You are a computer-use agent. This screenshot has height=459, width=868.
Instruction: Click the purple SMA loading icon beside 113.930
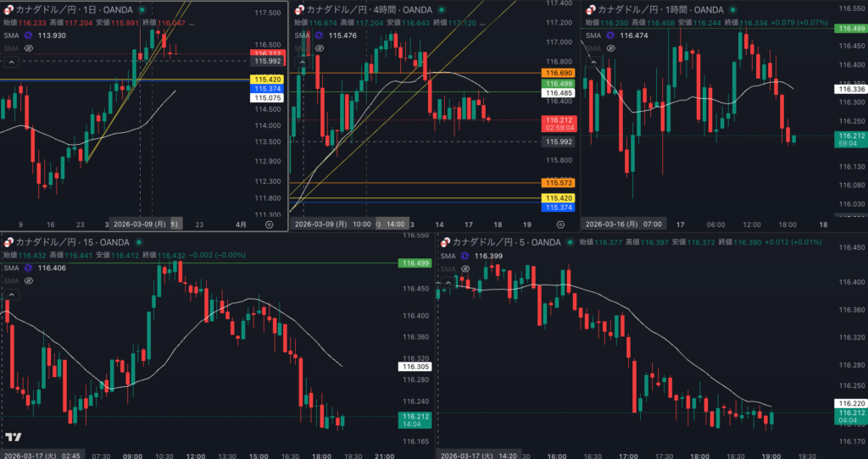click(x=28, y=36)
